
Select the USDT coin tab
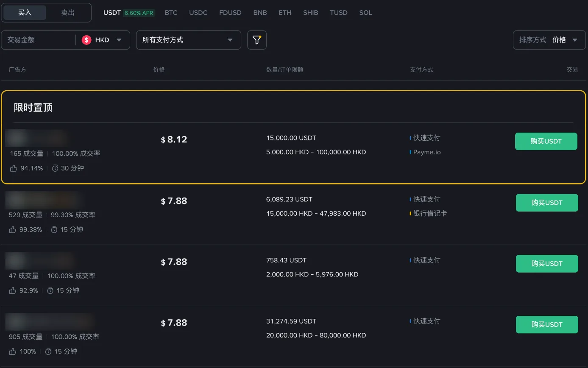[x=112, y=13]
